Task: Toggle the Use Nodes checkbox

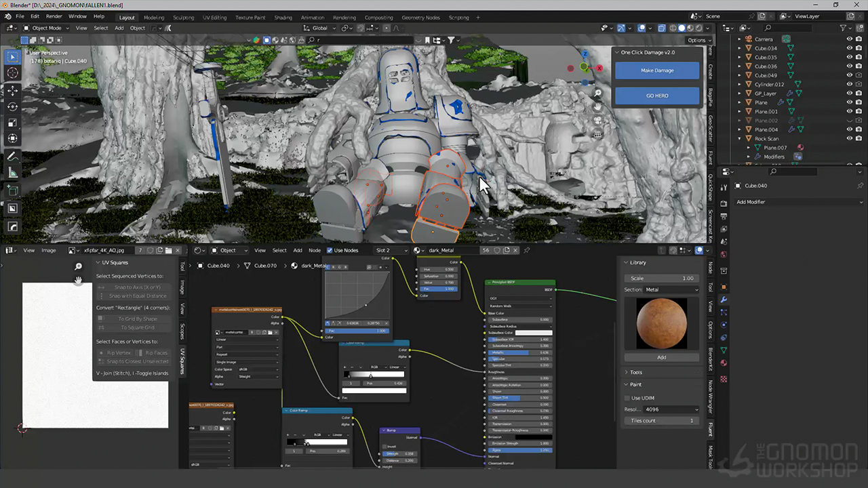Action: pyautogui.click(x=330, y=250)
